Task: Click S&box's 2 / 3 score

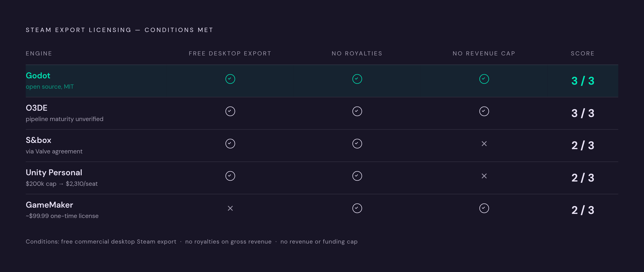Action: 583,146
